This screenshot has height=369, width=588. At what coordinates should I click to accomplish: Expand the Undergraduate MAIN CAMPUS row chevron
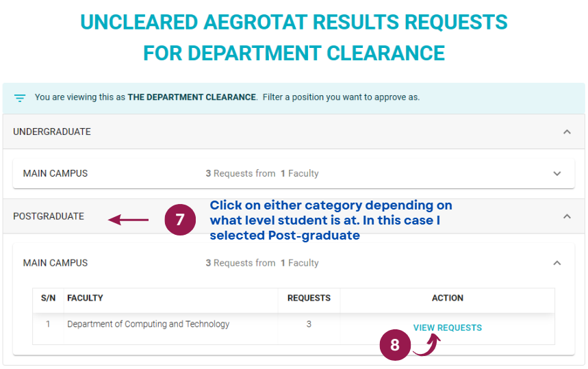pyautogui.click(x=557, y=174)
